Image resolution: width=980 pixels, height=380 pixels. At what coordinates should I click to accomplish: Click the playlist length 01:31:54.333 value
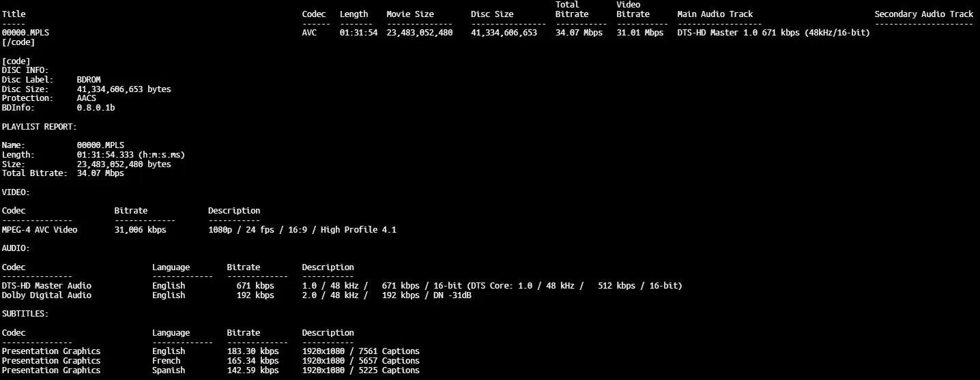130,155
